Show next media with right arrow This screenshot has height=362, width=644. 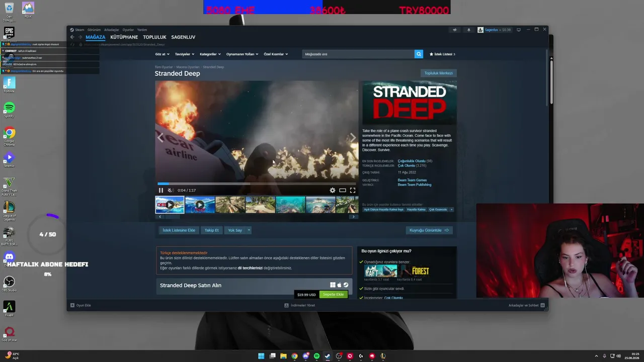pos(353,137)
